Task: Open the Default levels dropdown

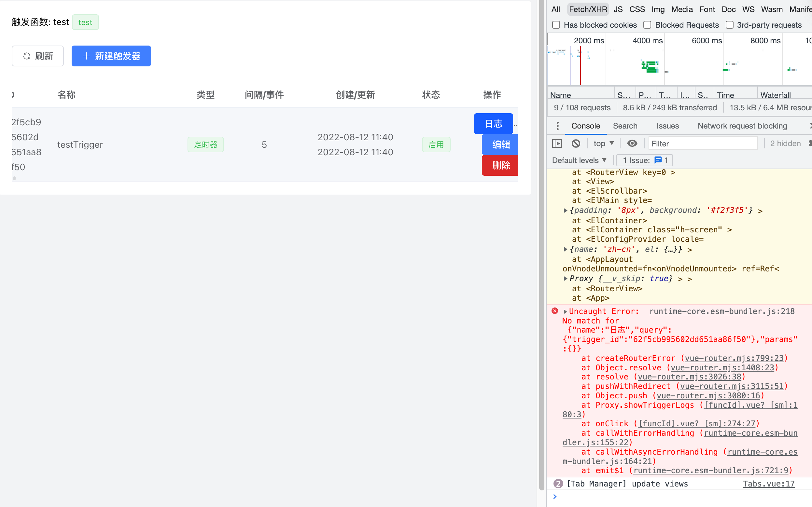Action: (579, 160)
